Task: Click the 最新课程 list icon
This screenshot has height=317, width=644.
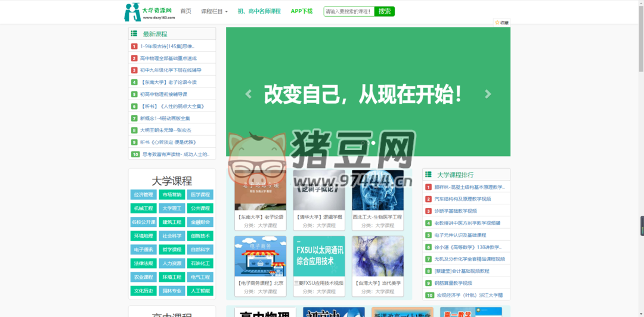Action: pyautogui.click(x=134, y=34)
